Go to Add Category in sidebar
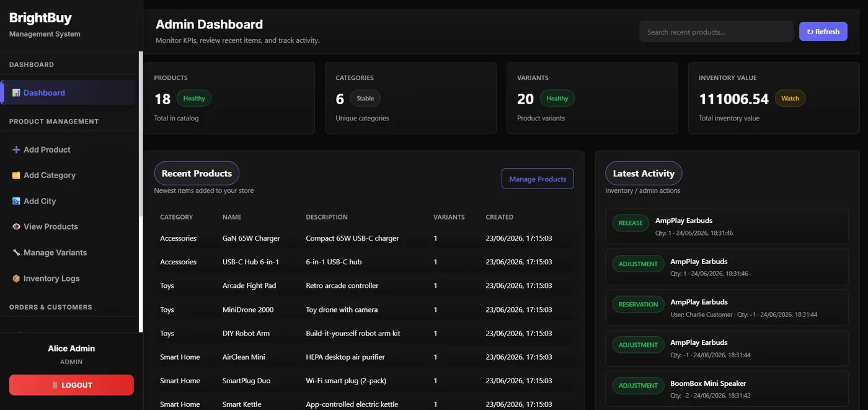Viewport: 868px width, 410px height. [x=68, y=176]
